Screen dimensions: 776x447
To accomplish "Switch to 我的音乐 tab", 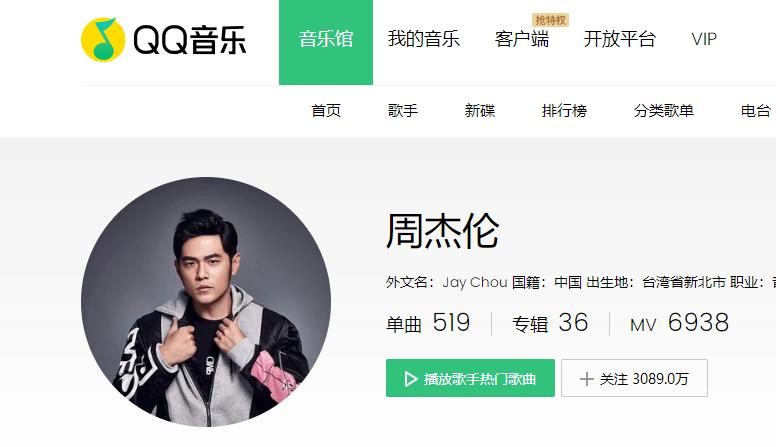I will pyautogui.click(x=424, y=39).
